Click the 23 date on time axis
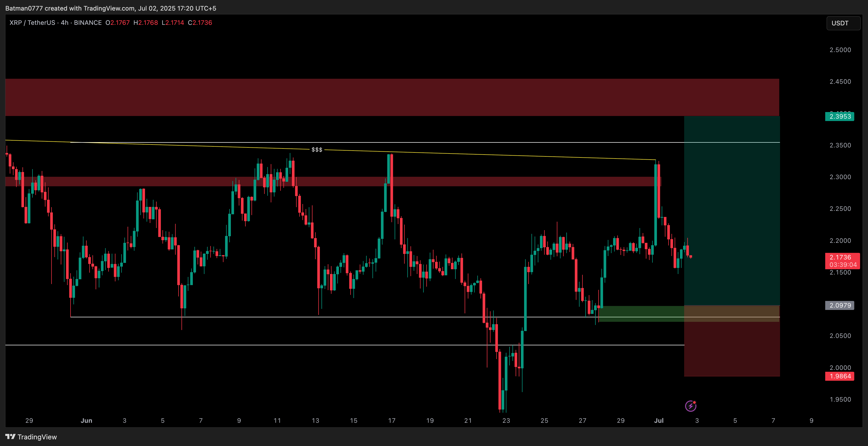The image size is (868, 446). (506, 420)
